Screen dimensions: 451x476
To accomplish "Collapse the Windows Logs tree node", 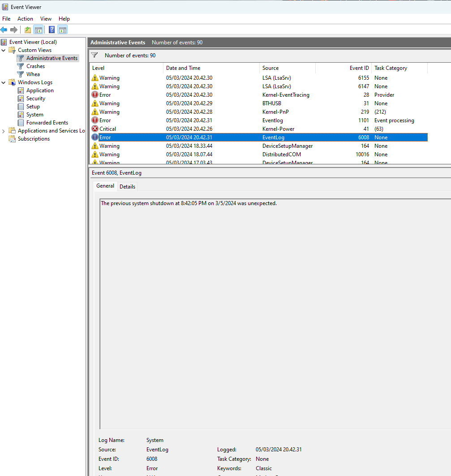I will (x=3, y=82).
